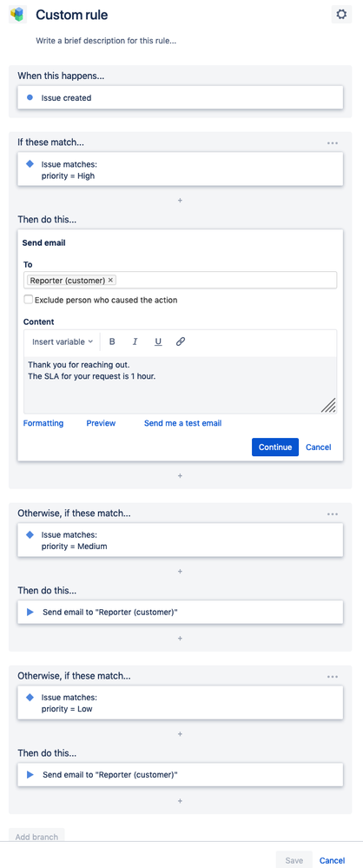The height and width of the screenshot is (868, 363).
Task: Click diamond icon of priority = Low condition
Action: tap(30, 698)
